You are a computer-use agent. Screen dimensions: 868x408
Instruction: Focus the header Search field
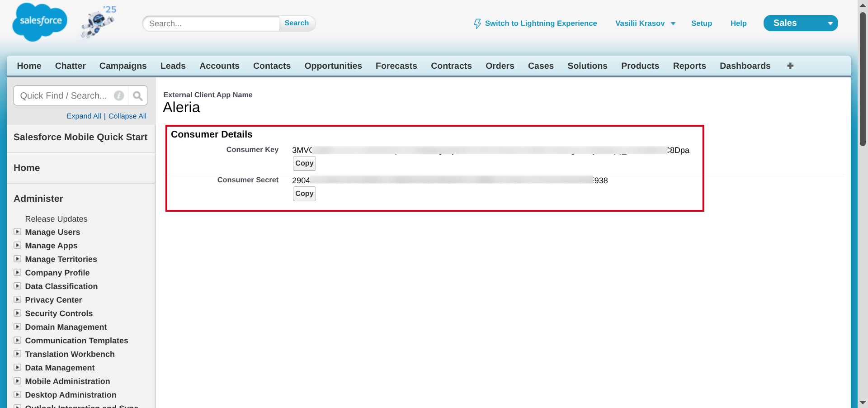coord(211,24)
